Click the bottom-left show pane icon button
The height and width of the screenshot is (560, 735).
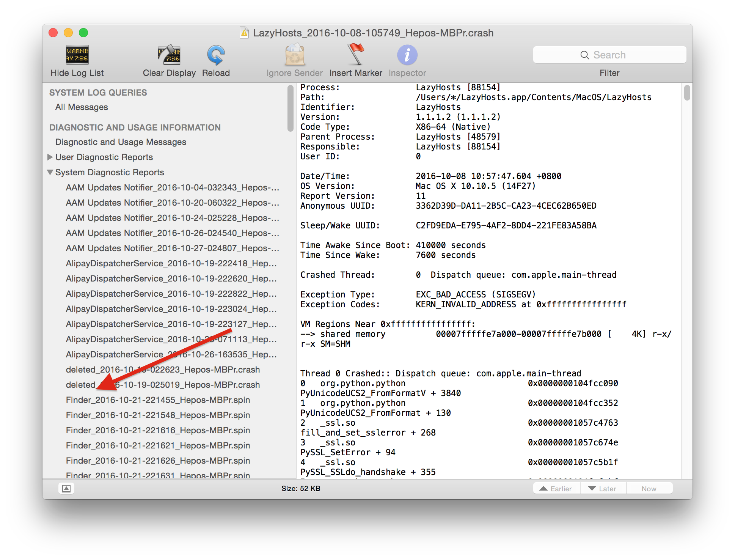click(66, 489)
